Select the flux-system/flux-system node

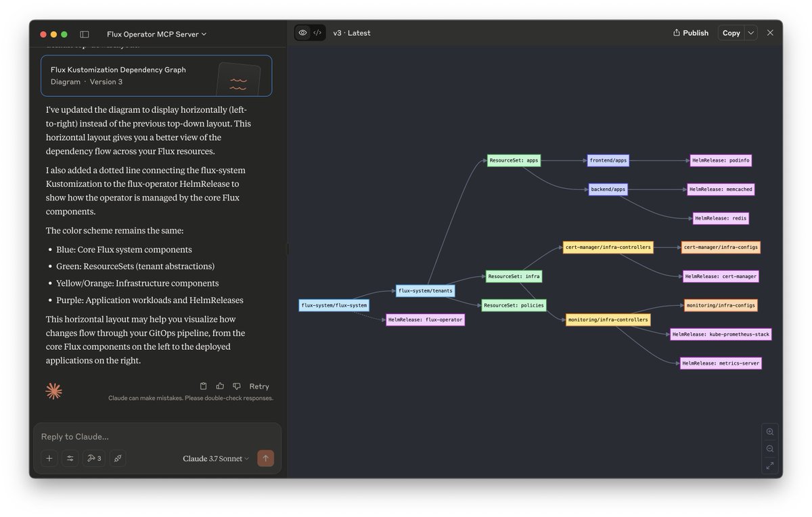(334, 305)
